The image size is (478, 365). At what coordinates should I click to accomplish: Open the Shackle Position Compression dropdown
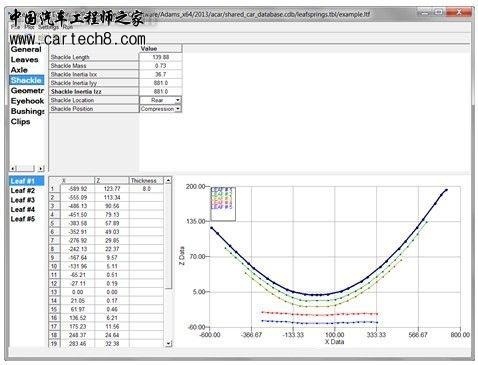[160, 109]
